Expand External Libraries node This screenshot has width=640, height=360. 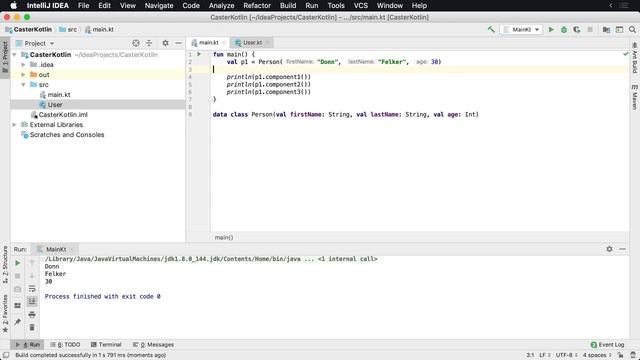[x=15, y=124]
